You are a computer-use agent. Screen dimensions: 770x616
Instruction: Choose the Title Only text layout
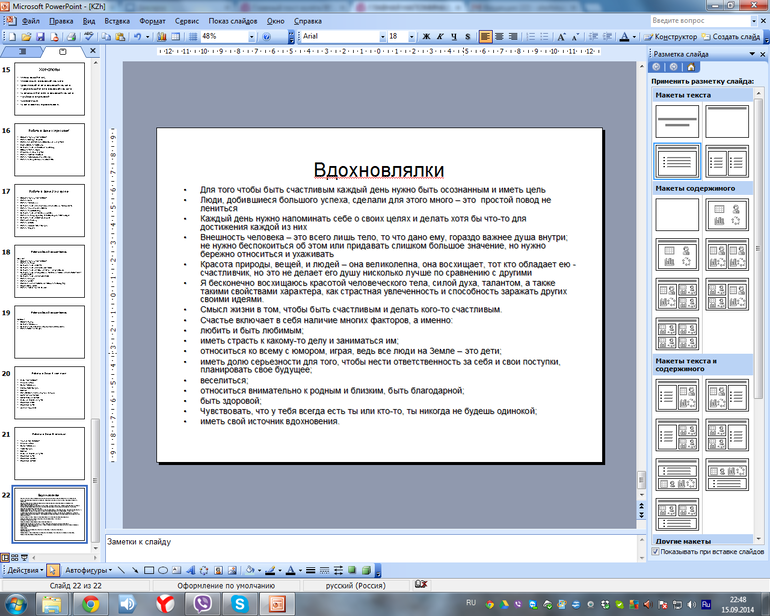pos(727,121)
